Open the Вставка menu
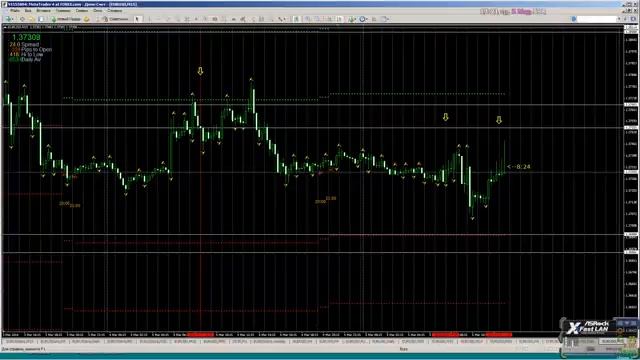 44,11
